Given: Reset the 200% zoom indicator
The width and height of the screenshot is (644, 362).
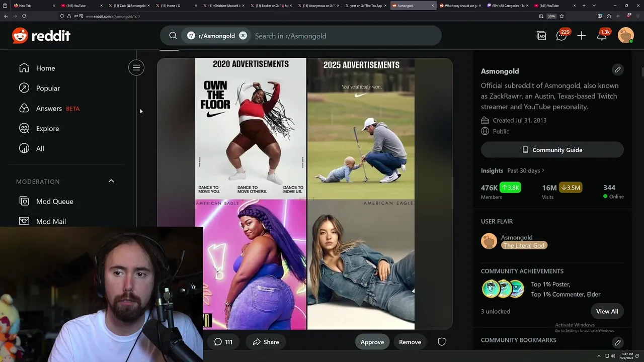Looking at the screenshot, I should coord(551,16).
